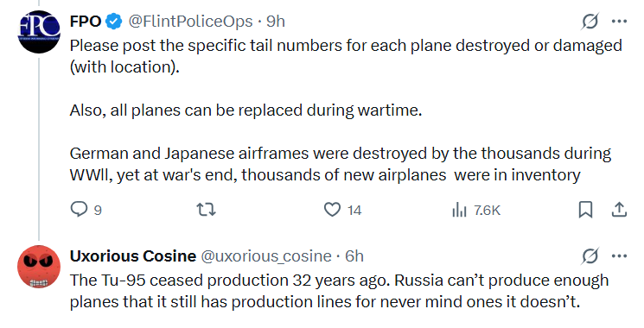This screenshot has width=644, height=328.
Task: Bookmark the FPO tweet
Action: (x=585, y=210)
